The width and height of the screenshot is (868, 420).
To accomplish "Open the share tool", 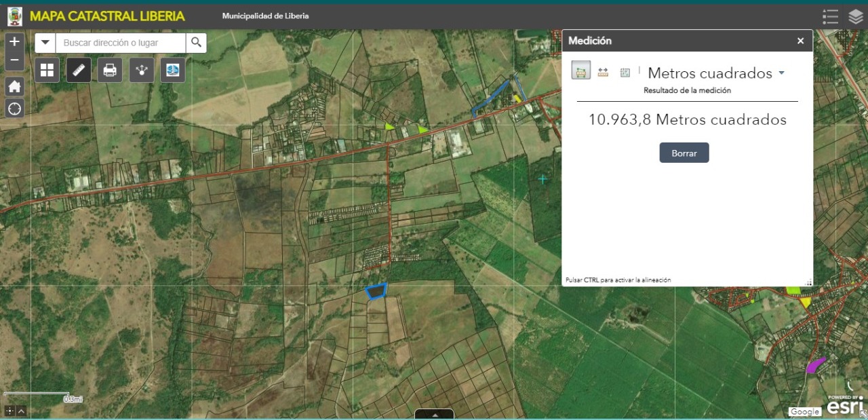I will click(x=141, y=69).
